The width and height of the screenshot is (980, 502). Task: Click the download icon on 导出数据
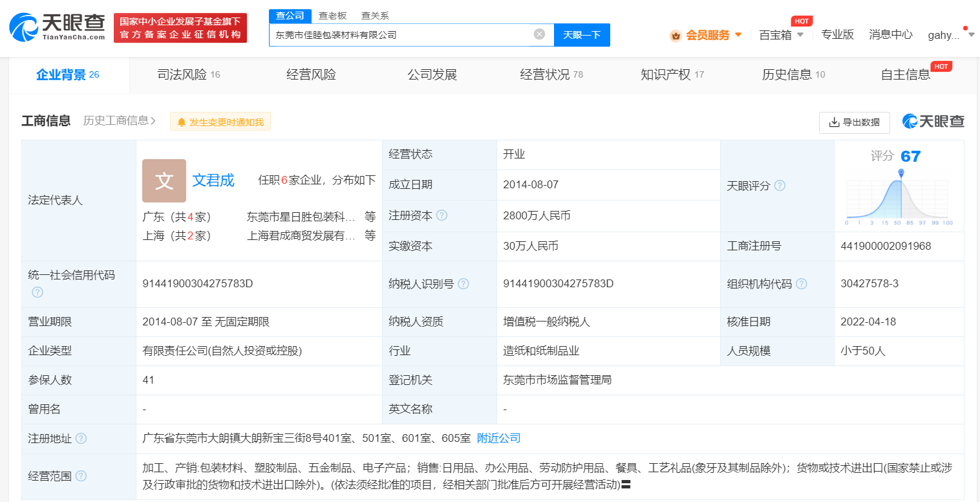click(833, 123)
